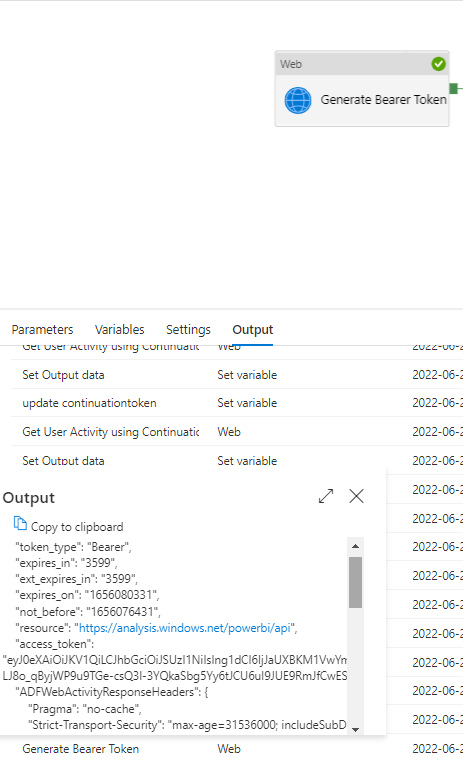Switch to the Variables tab
This screenshot has width=463, height=760.
[x=120, y=330]
